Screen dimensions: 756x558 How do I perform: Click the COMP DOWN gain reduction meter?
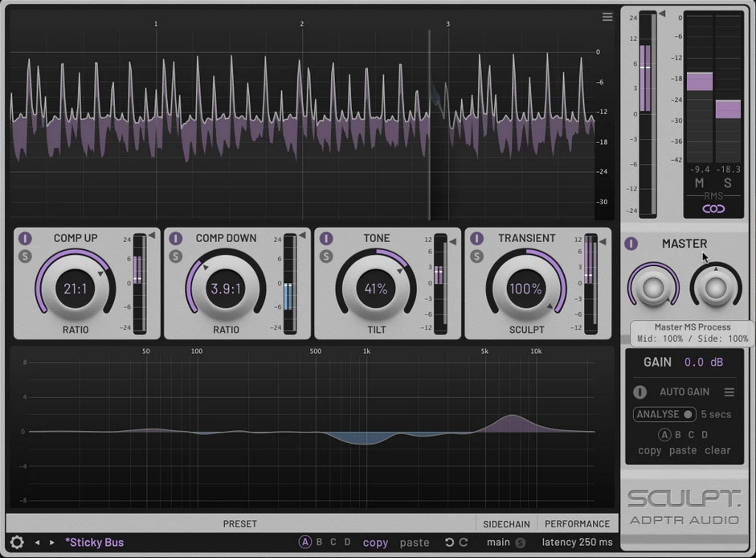tap(288, 284)
